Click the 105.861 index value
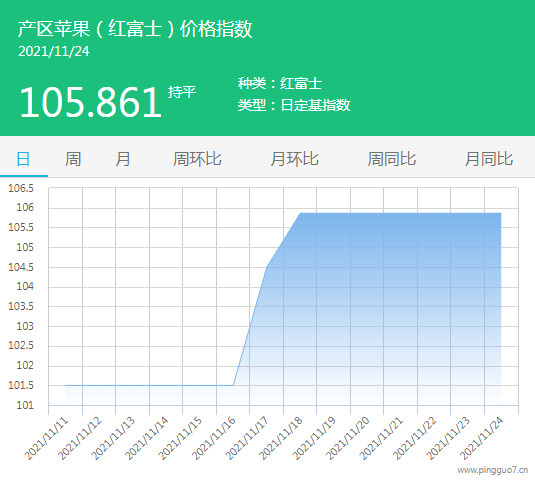 tap(90, 102)
